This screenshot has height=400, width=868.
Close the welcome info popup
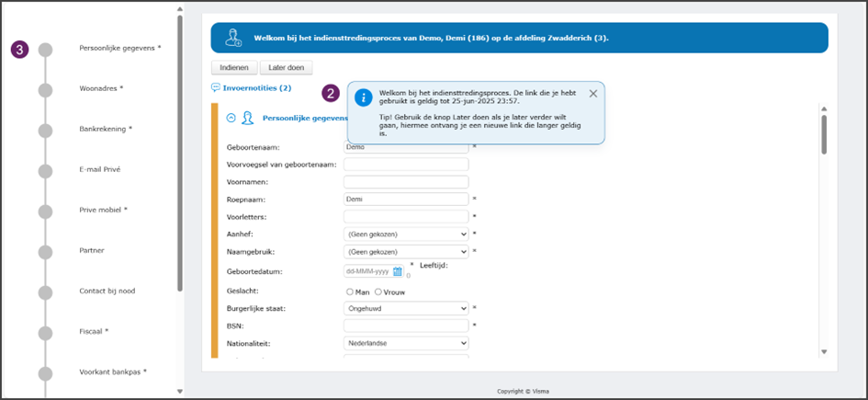click(592, 94)
